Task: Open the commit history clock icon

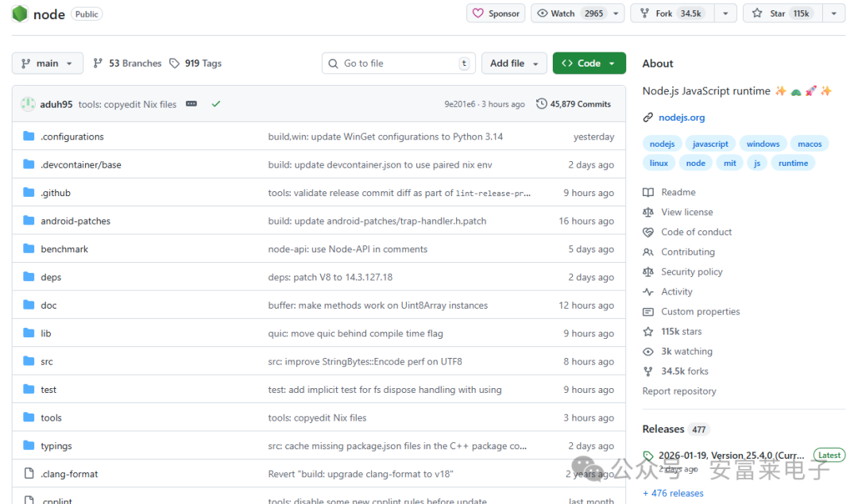Action: pyautogui.click(x=541, y=103)
